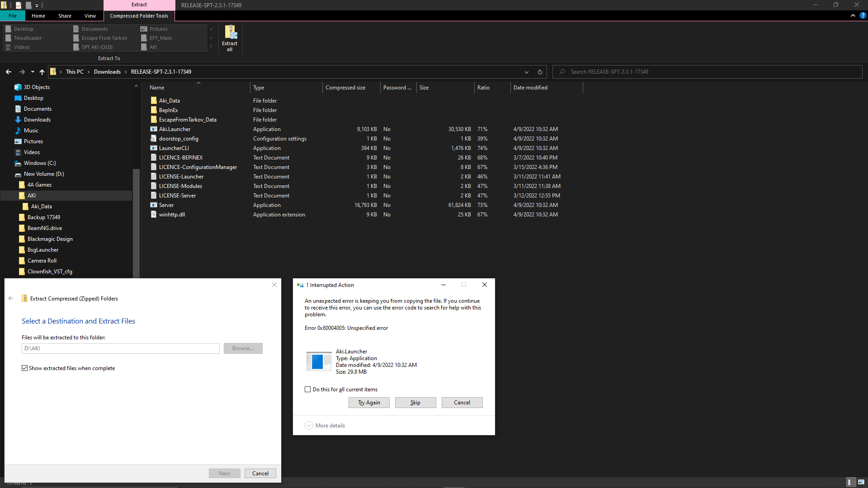The height and width of the screenshot is (488, 868).
Task: Open the Downloads folder in sidebar
Action: (37, 120)
